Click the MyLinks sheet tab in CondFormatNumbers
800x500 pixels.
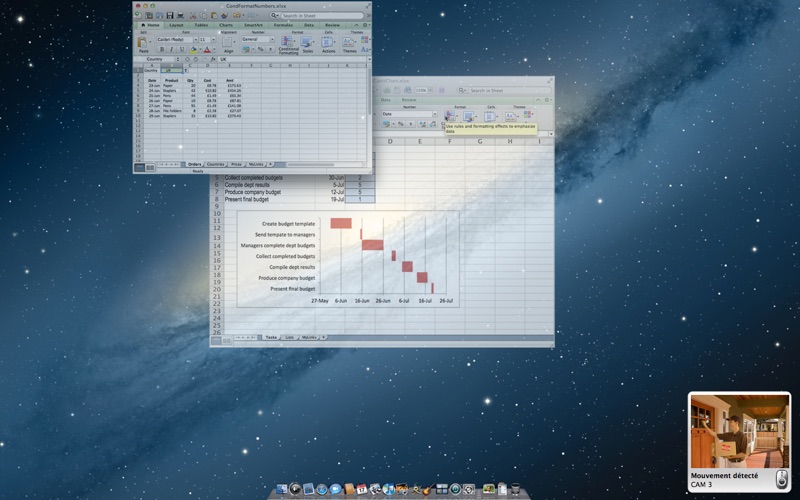(256, 164)
